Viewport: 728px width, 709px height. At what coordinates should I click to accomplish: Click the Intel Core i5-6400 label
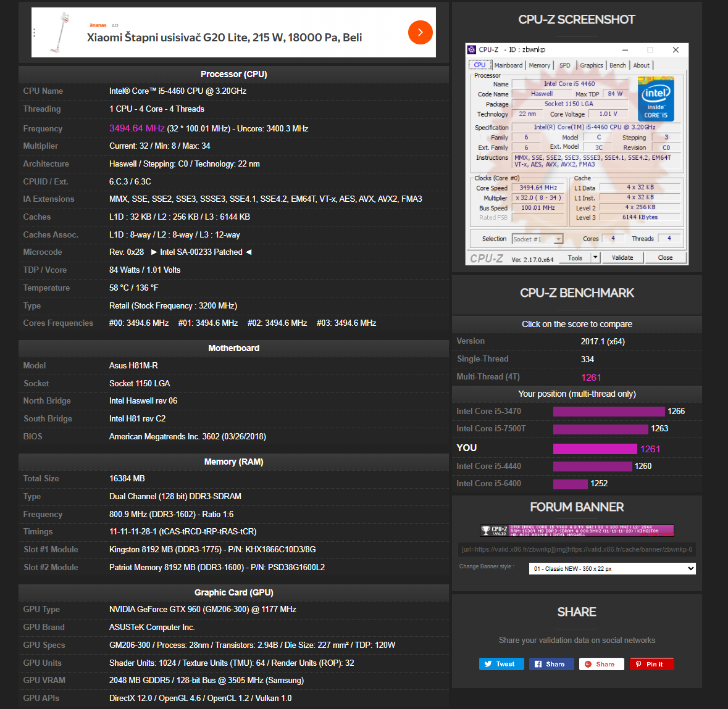point(488,484)
